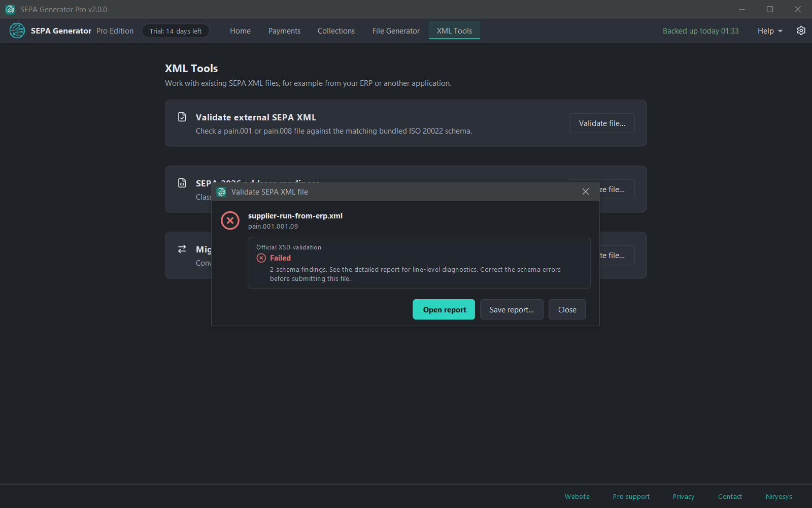
Task: Click the XML Tools page heading
Action: pos(191,69)
